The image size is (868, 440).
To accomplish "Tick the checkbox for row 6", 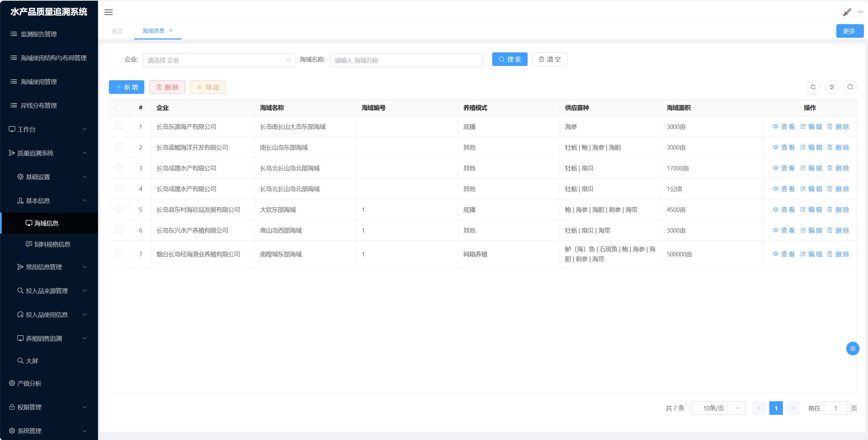I will pos(119,230).
